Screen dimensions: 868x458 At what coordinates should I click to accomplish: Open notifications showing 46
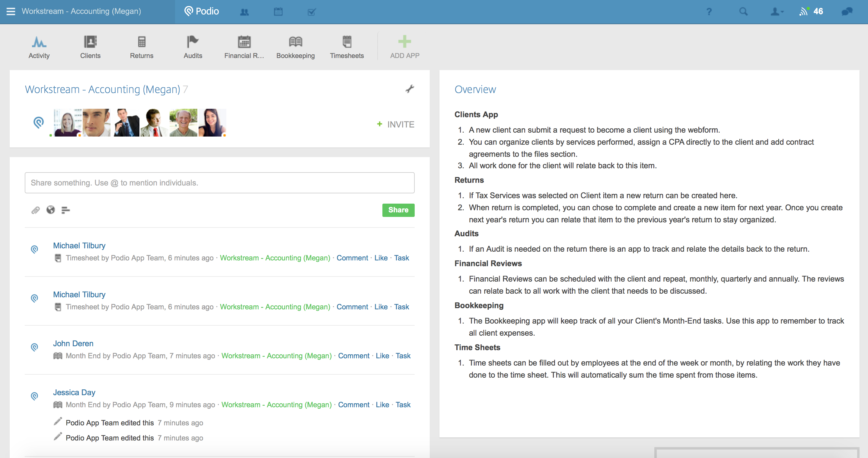[x=811, y=12]
